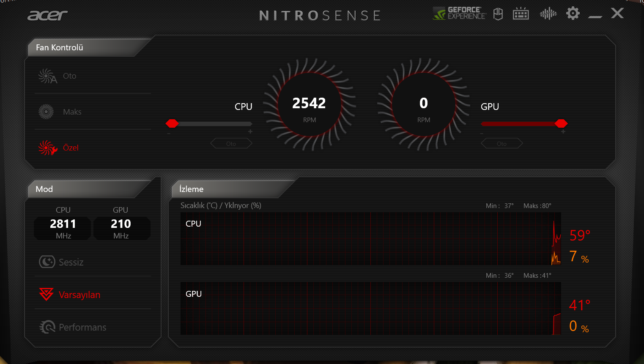644x364 pixels.
Task: Increase GPU fan speed with the plus sign
Action: [x=563, y=132]
